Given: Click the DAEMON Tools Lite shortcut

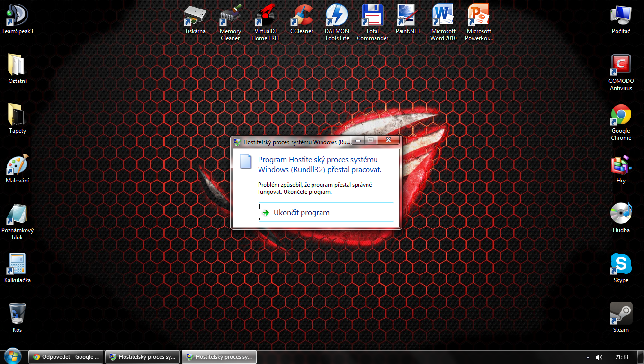Looking at the screenshot, I should 337,22.
